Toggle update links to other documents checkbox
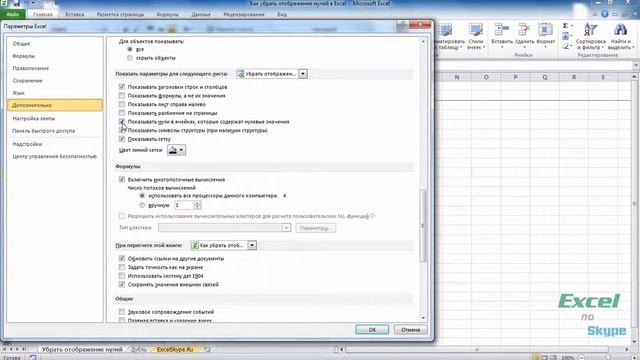640x360 pixels. click(122, 258)
